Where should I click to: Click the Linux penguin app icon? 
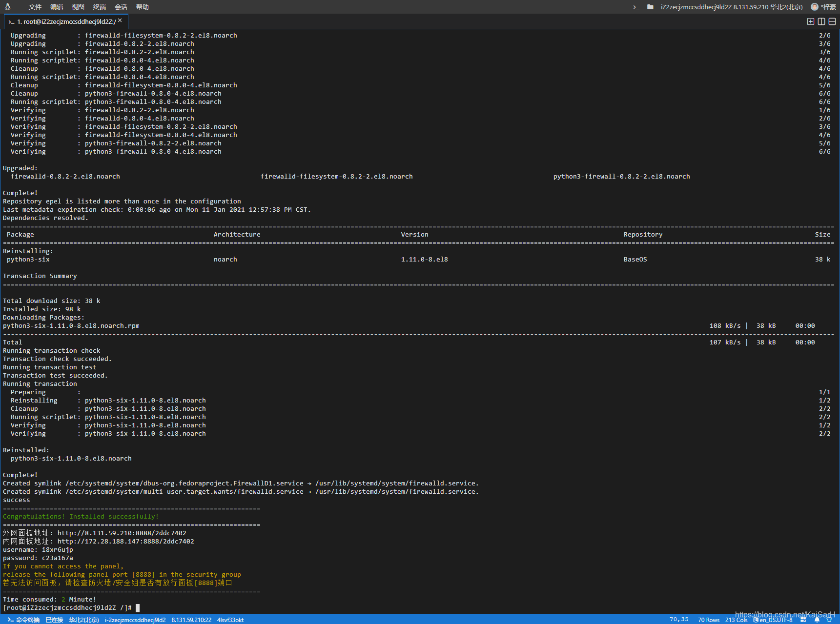tap(8, 7)
